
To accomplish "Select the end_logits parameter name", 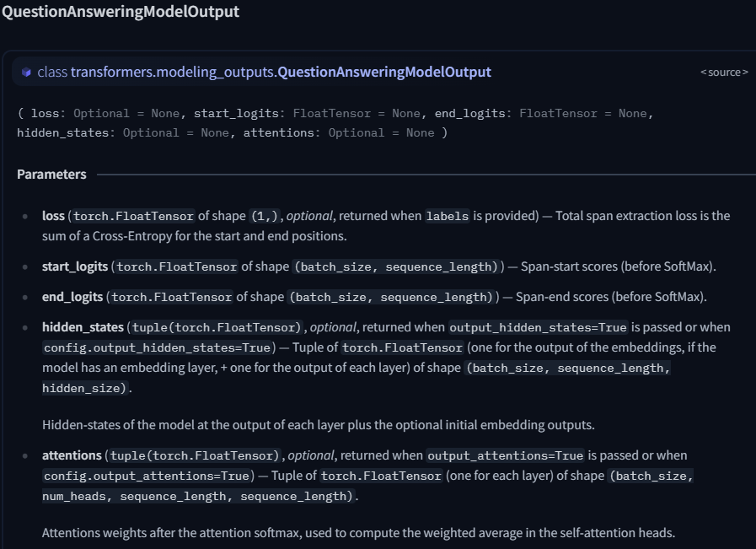I will [72, 297].
